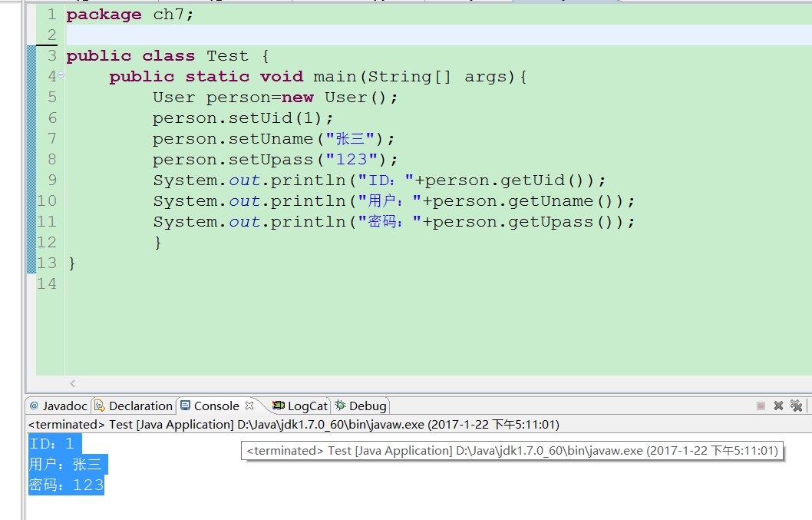This screenshot has width=812, height=520.
Task: Click the terminated launch tooltip
Action: pyautogui.click(x=510, y=451)
